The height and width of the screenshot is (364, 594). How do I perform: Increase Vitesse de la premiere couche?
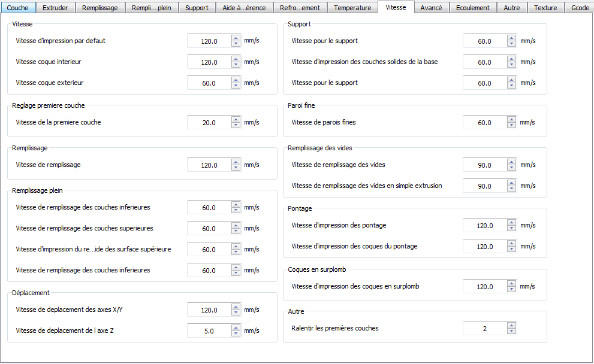[236, 120]
